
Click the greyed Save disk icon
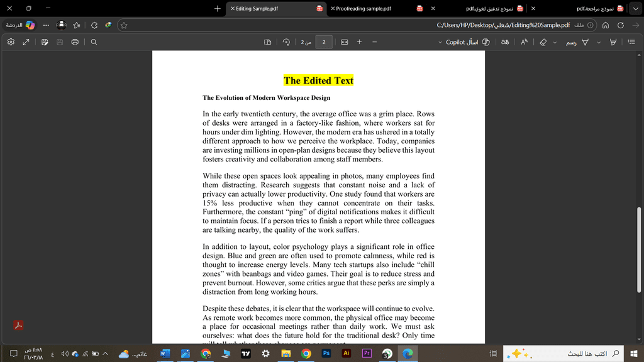click(x=60, y=42)
